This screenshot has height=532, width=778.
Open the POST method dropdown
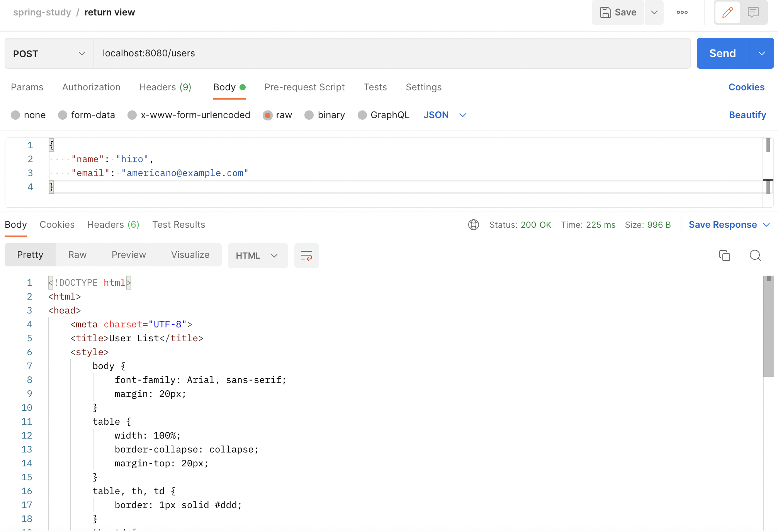49,54
